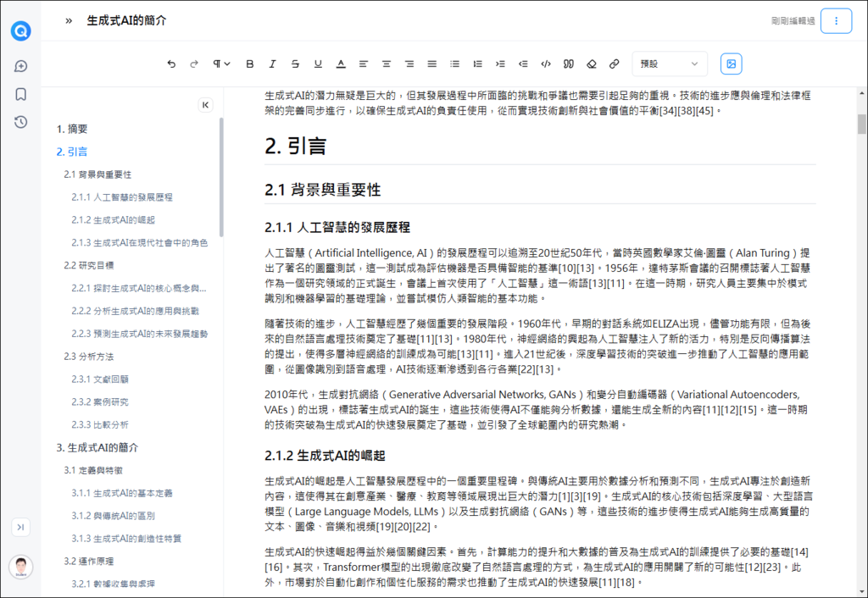The width and height of the screenshot is (868, 598).
Task: Collapse the outline panel with the K button
Action: (205, 104)
